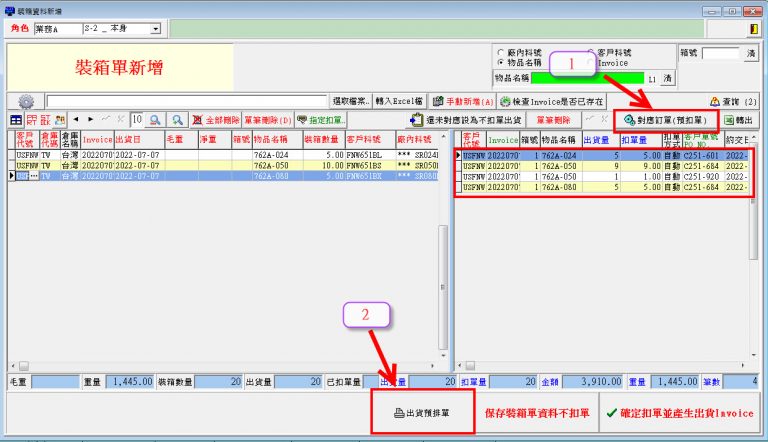The width and height of the screenshot is (768, 442).
Task: Select right grid row C251-601
Action: click(x=604, y=155)
